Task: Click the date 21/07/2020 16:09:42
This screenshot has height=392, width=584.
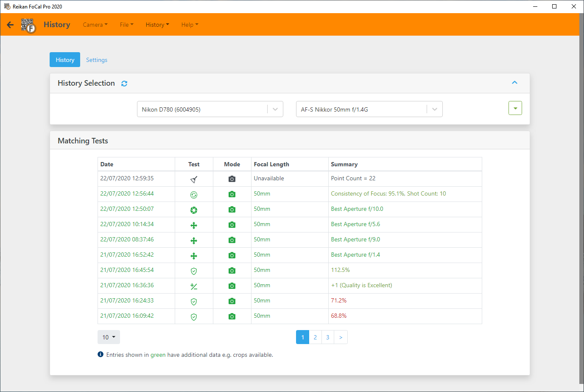Action: [127, 316]
